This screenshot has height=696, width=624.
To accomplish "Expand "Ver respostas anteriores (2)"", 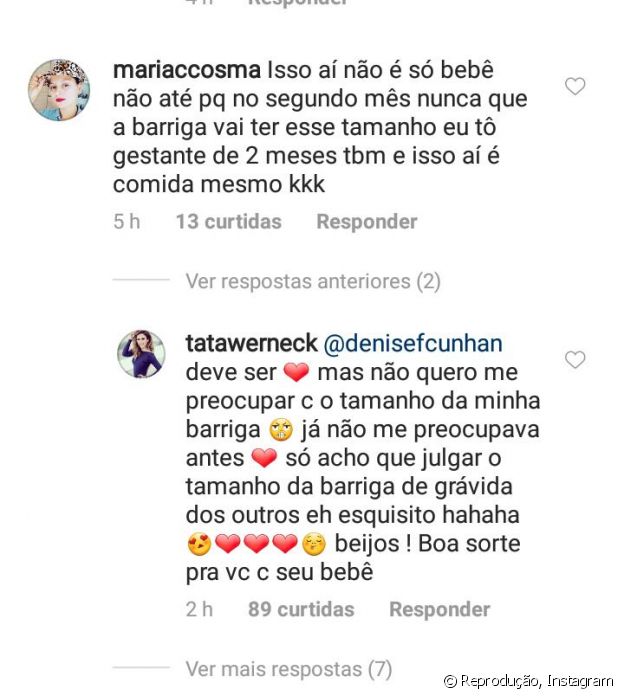I will 312,282.
